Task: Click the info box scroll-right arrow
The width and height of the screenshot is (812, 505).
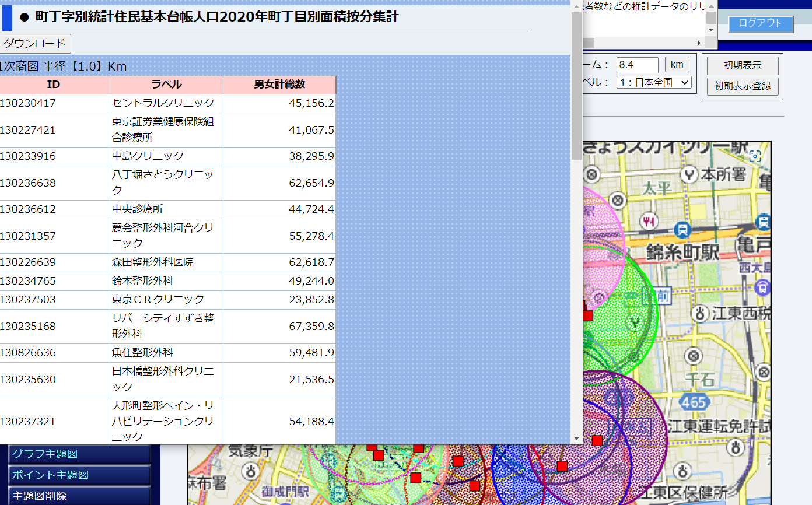Action: click(699, 43)
